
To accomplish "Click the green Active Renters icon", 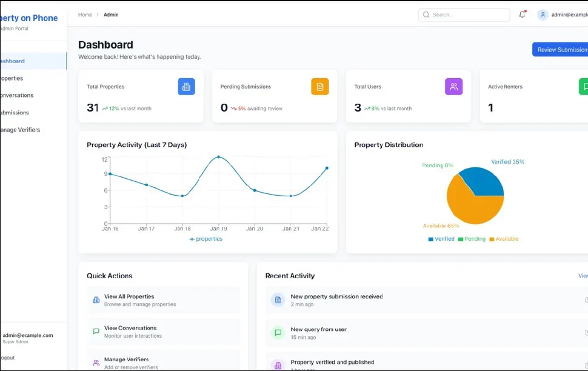I will click(584, 87).
